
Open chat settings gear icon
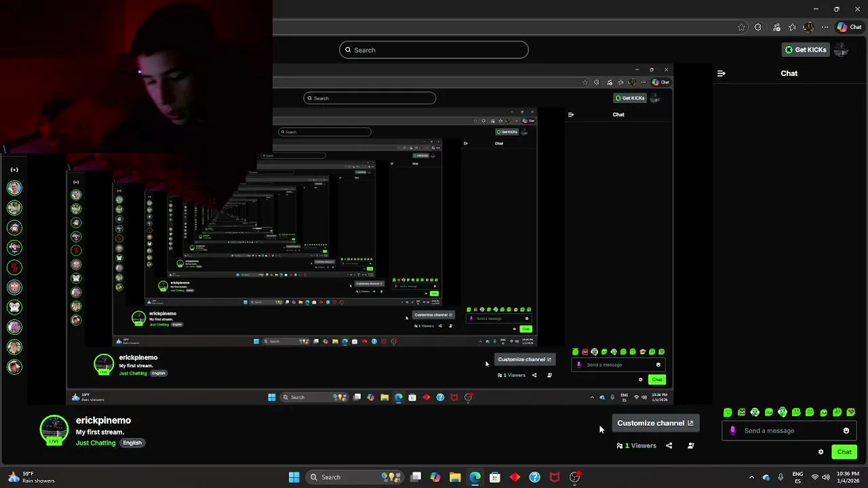click(x=821, y=452)
